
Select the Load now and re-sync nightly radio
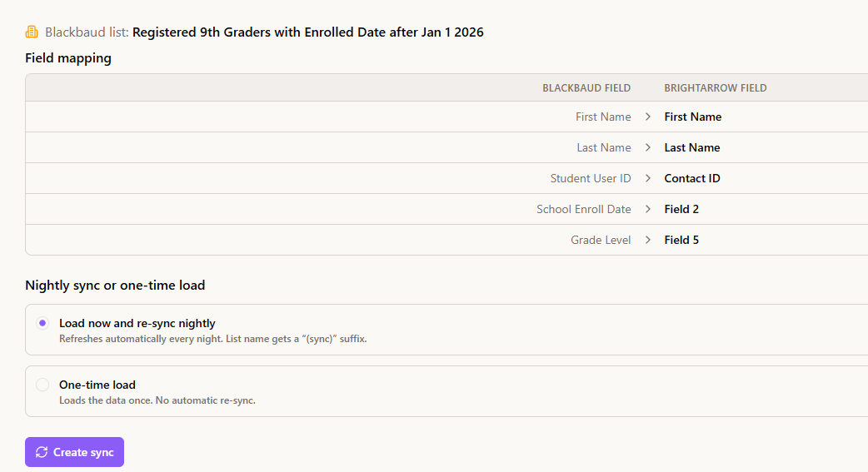coord(42,323)
